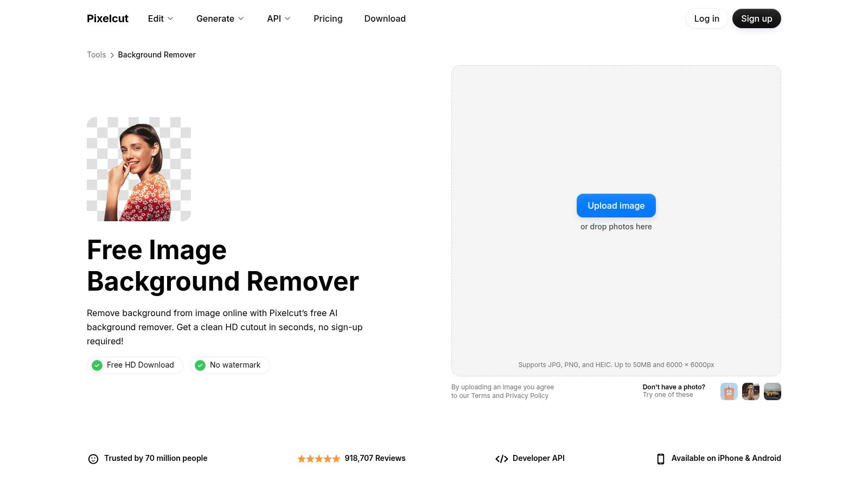Image resolution: width=868 pixels, height=488 pixels.
Task: Open the Privacy Policy link
Action: [x=527, y=396]
